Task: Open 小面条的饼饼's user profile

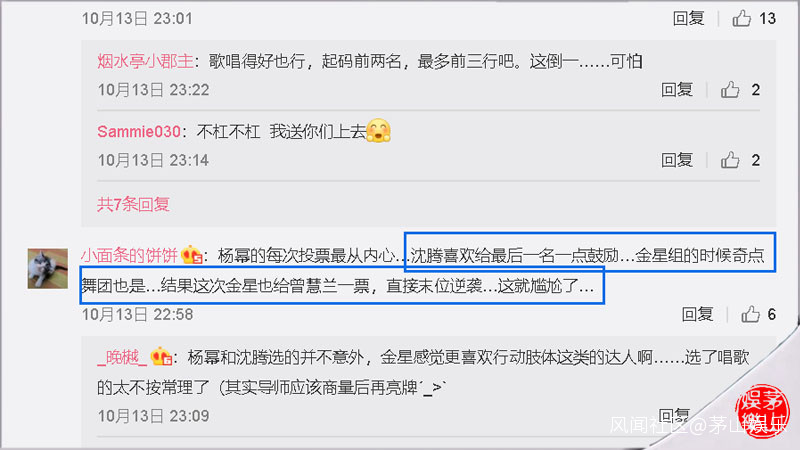Action: point(130,255)
